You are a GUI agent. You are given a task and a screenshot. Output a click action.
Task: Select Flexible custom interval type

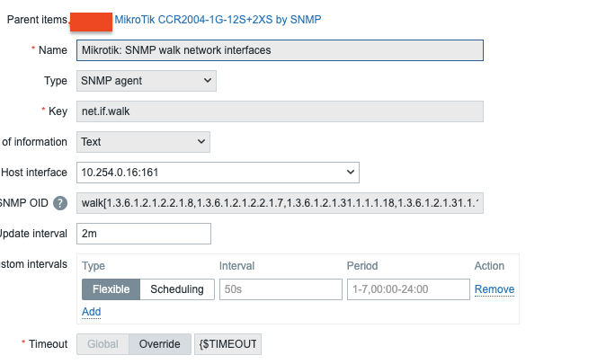111,289
